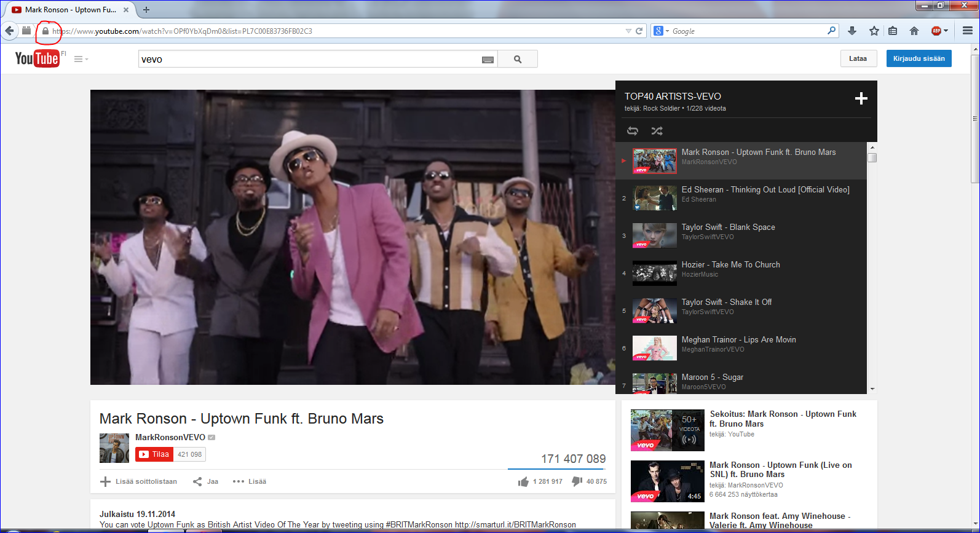Expand the Lisää more actions menu

tap(250, 481)
